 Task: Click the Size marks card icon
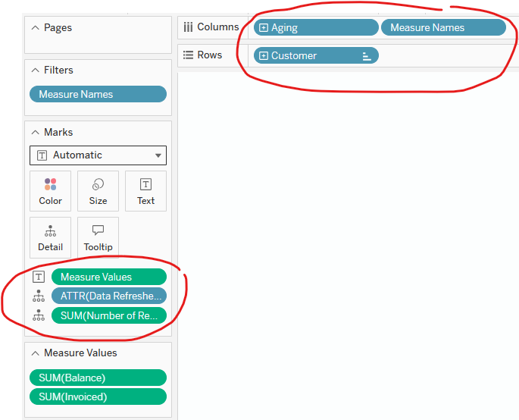click(x=98, y=185)
